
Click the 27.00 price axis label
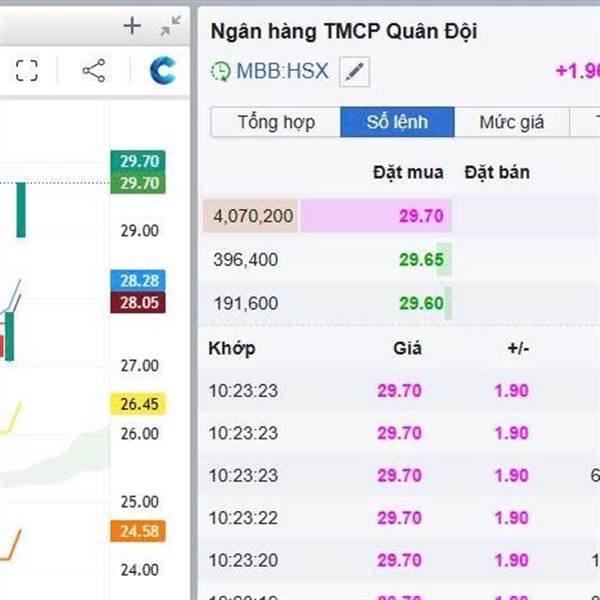tap(140, 366)
